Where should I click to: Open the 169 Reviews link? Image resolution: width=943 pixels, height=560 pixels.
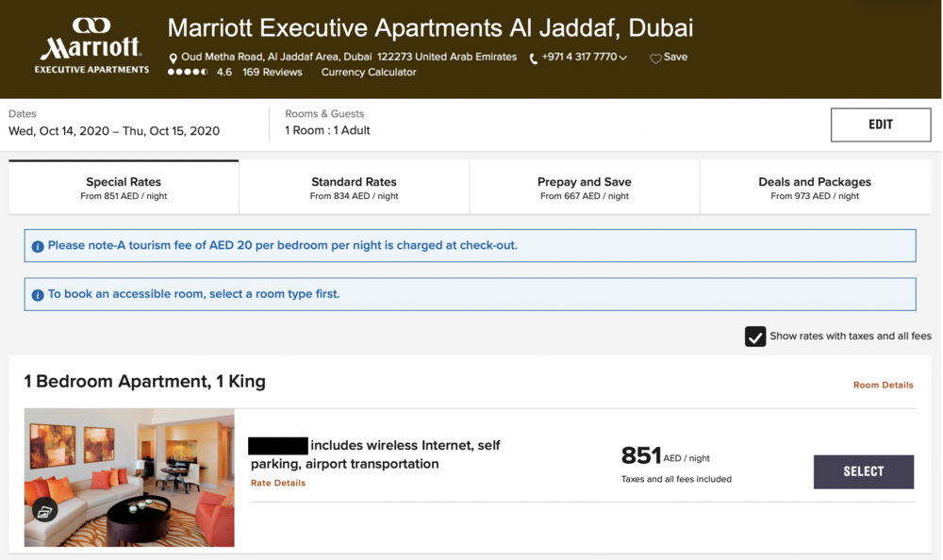pos(273,73)
